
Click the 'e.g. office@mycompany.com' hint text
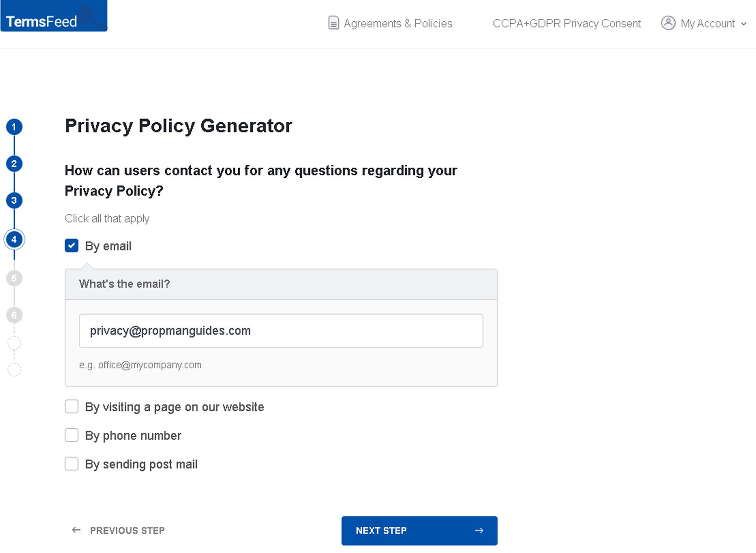click(140, 365)
